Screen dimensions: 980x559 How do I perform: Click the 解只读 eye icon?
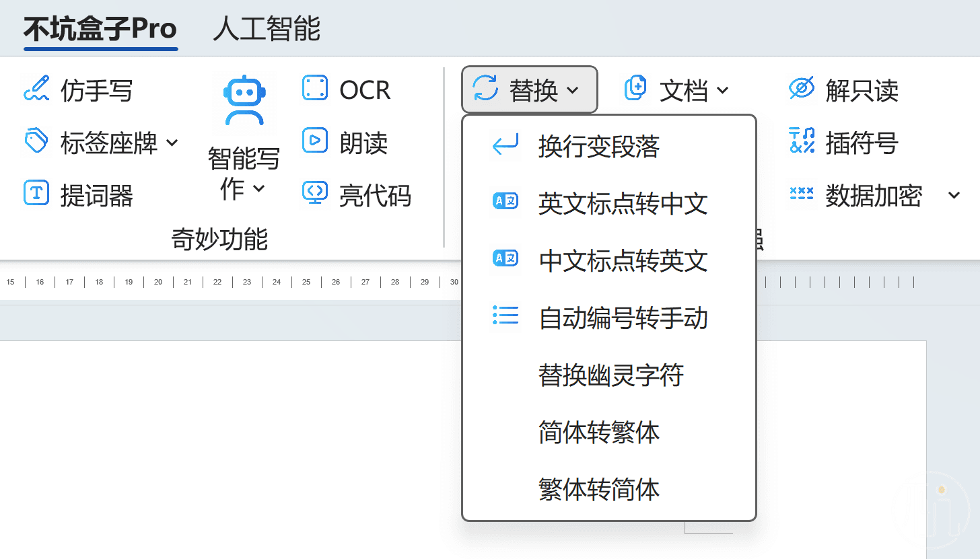click(x=802, y=89)
